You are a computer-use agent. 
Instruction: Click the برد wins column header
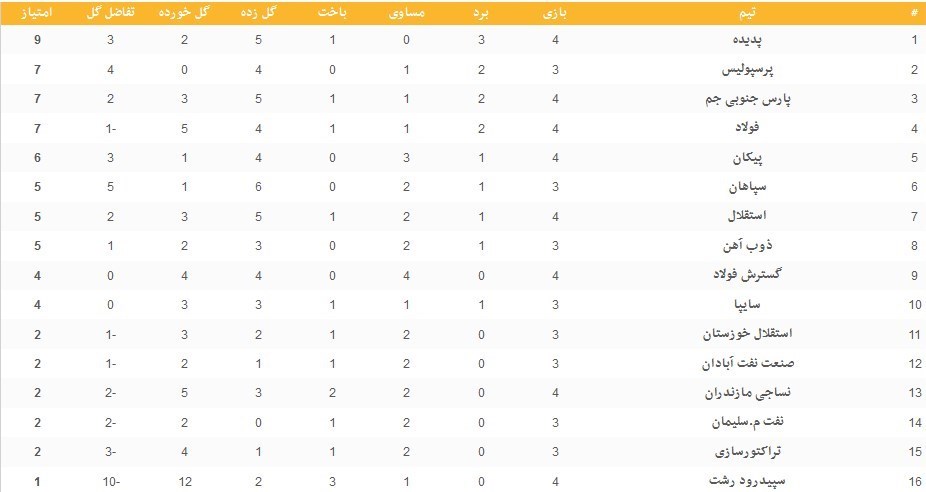click(x=481, y=13)
